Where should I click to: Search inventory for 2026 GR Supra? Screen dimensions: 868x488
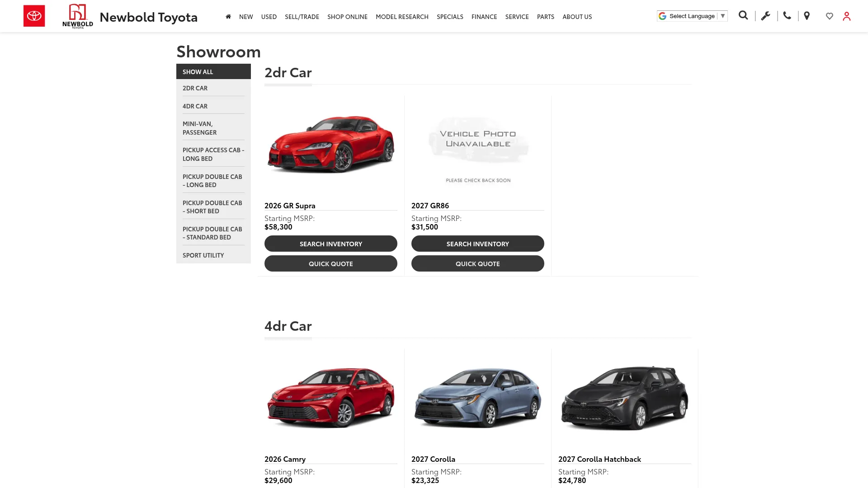click(331, 244)
